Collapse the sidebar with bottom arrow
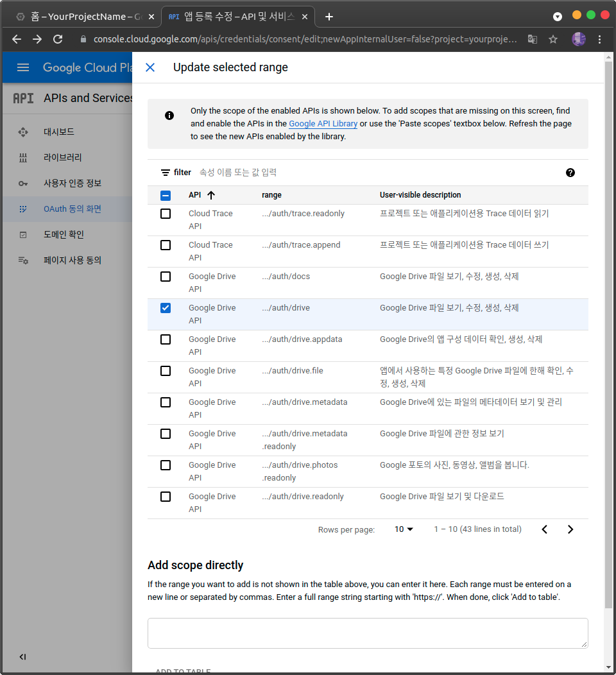The image size is (616, 675). click(23, 657)
